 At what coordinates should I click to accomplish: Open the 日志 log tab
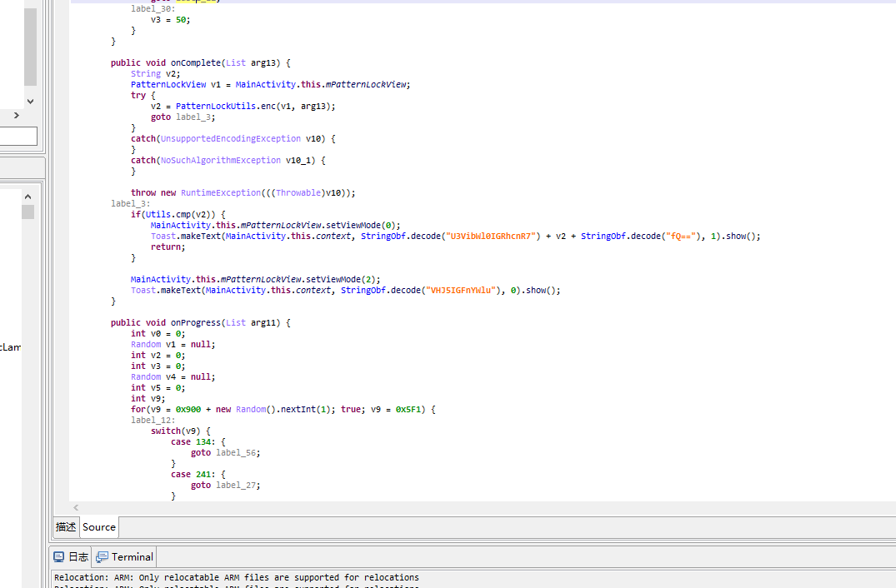click(71, 556)
